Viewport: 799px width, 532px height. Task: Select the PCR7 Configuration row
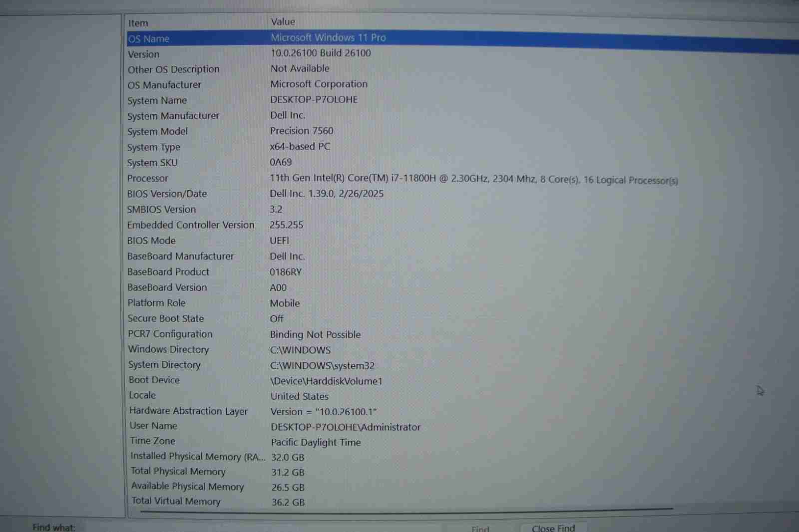tap(170, 334)
